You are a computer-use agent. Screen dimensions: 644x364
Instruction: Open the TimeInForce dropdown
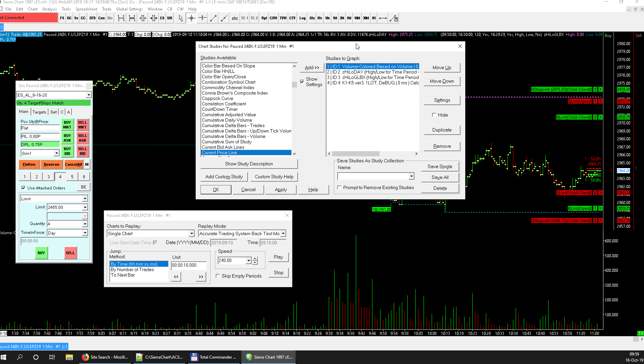pyautogui.click(x=85, y=233)
